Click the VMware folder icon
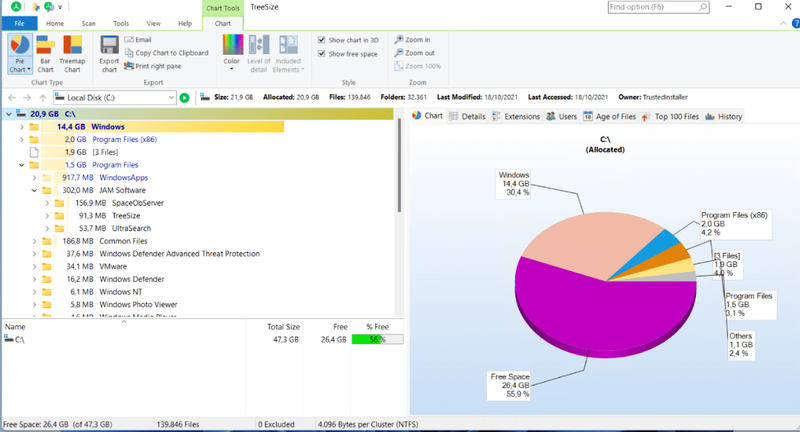Image resolution: width=800 pixels, height=432 pixels. pos(47,266)
